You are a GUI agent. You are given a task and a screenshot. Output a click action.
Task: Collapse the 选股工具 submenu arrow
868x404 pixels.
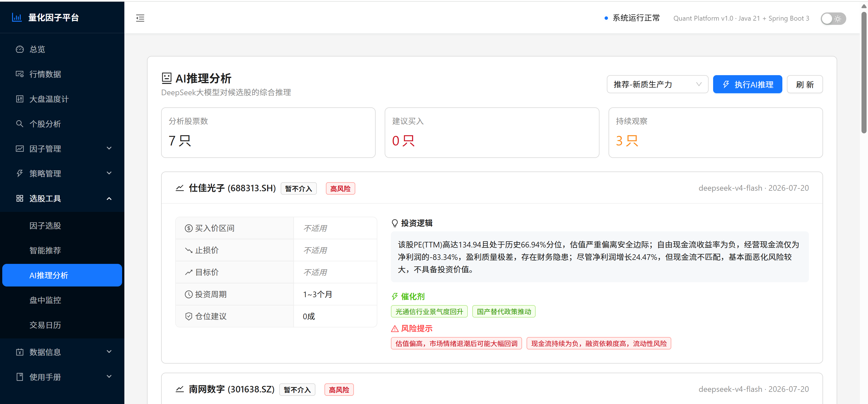pos(109,198)
